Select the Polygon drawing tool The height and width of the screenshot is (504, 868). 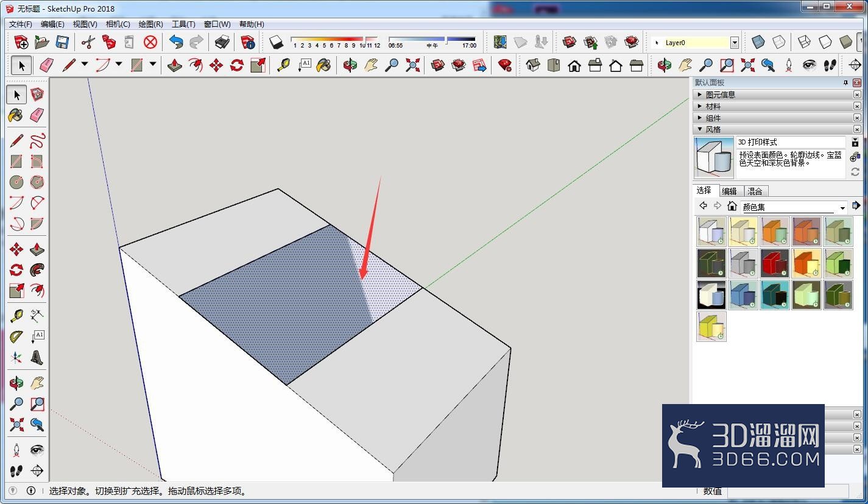[x=37, y=182]
